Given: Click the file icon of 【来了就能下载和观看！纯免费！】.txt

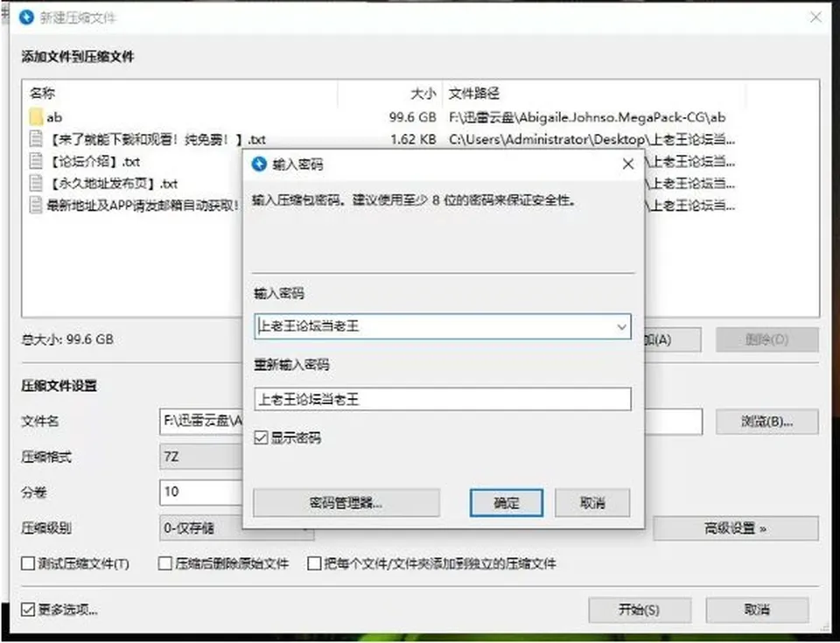Looking at the screenshot, I should point(36,139).
